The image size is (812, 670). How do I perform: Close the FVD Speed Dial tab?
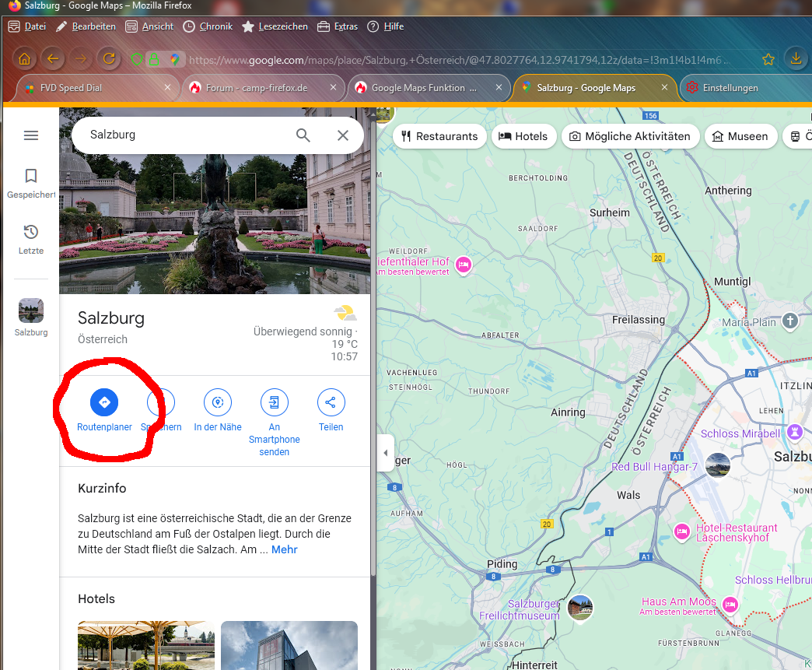point(168,88)
